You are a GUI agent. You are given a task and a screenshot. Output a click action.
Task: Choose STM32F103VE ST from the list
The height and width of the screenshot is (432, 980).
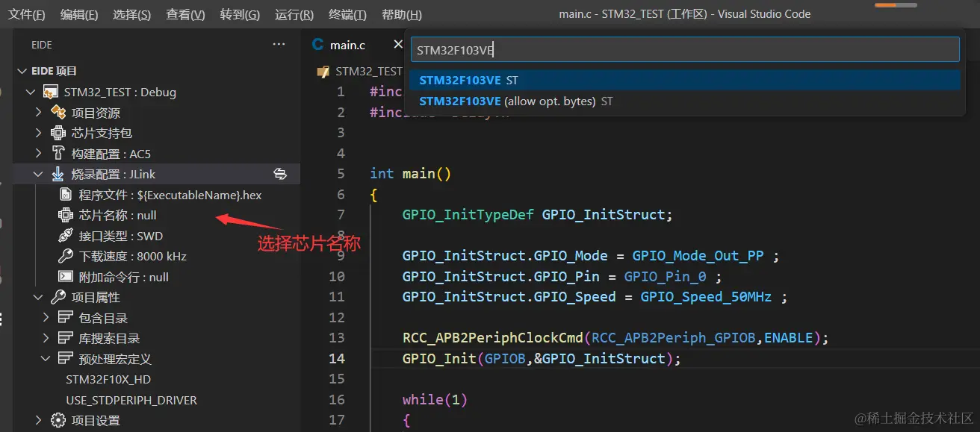(685, 80)
